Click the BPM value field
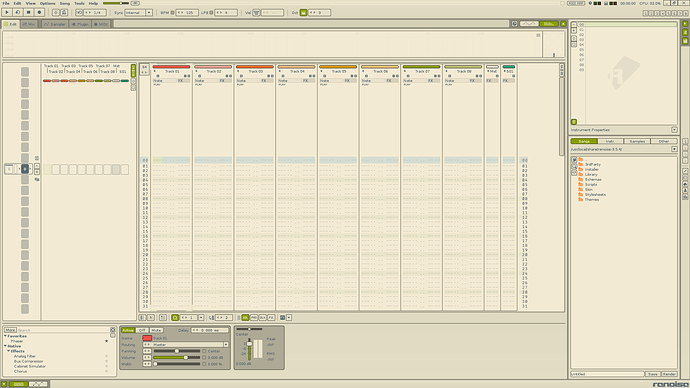 pos(187,13)
